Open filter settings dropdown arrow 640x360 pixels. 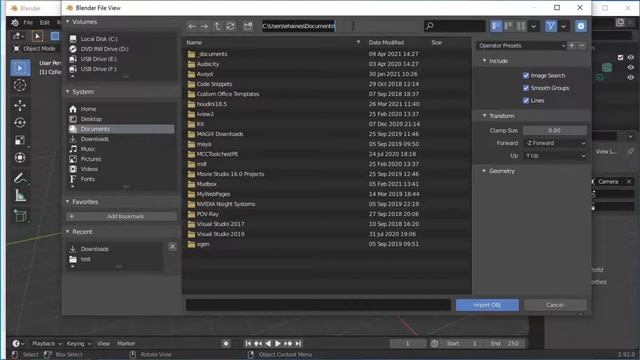pos(563,26)
